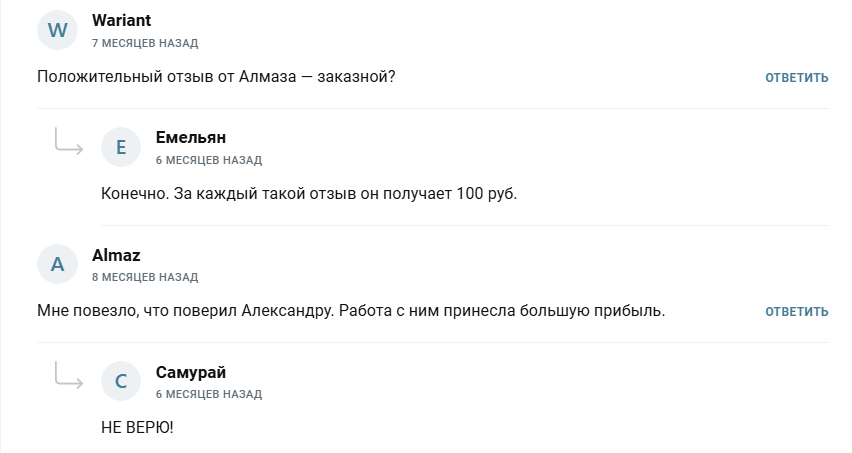Screen dimensions: 852x453
Task: Open the Almaz username
Action: pyautogui.click(x=116, y=255)
